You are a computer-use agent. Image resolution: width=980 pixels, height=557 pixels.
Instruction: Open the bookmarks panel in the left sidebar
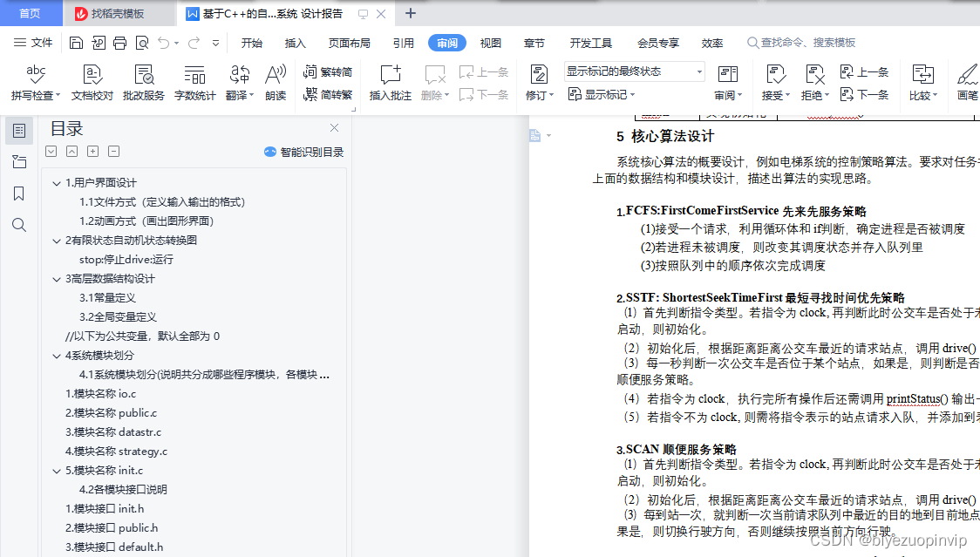tap(19, 194)
